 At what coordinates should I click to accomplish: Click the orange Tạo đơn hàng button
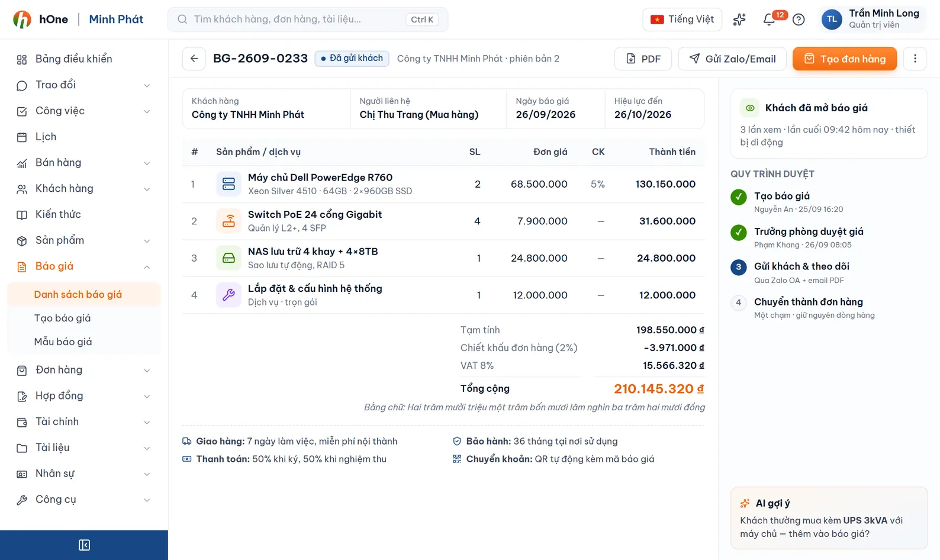(x=845, y=59)
